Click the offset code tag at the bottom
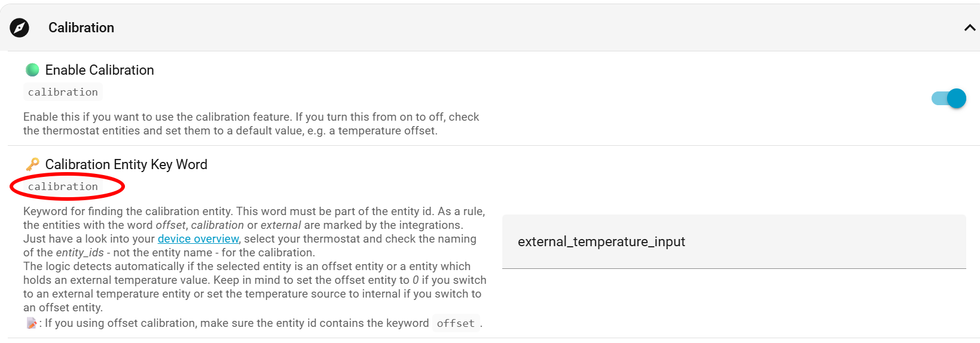 456,324
